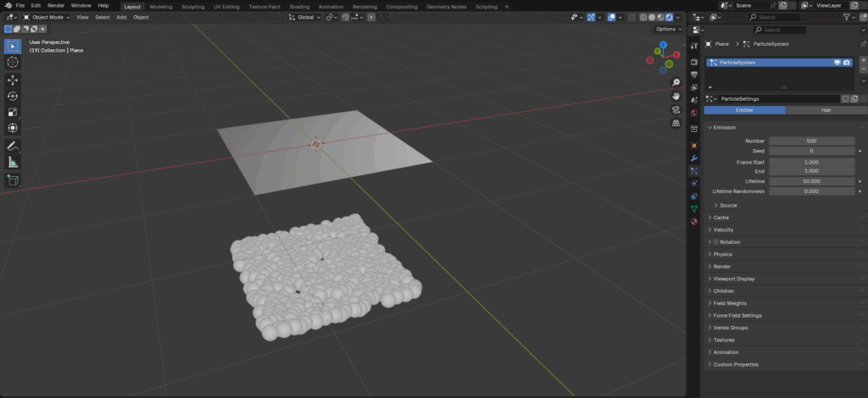Switch to rendered viewport shading
868x398 pixels.
pyautogui.click(x=669, y=17)
